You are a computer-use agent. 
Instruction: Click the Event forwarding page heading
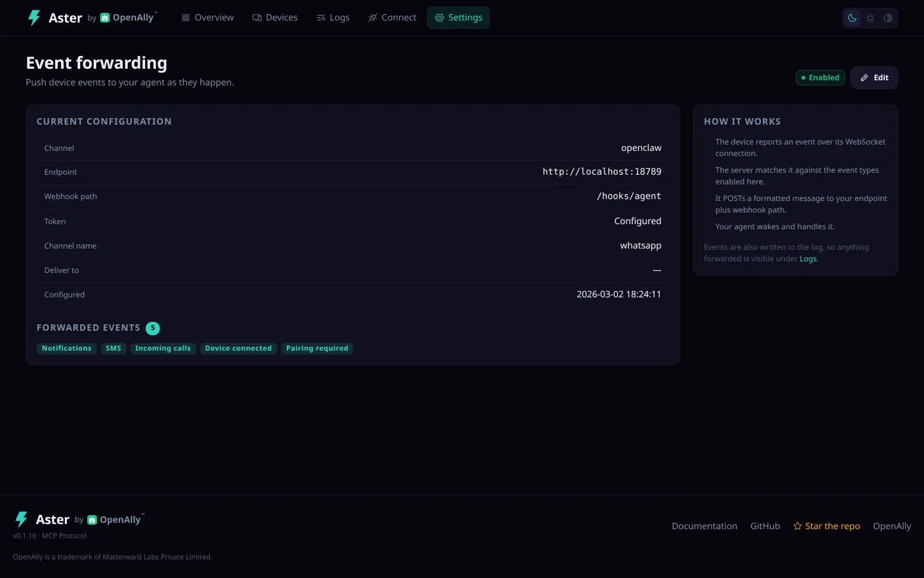tap(96, 63)
